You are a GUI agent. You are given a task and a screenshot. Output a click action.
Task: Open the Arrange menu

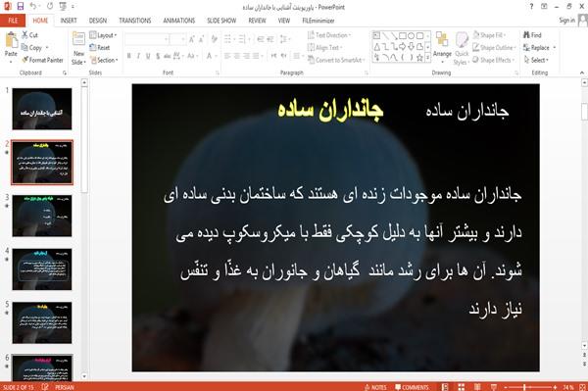(x=442, y=47)
